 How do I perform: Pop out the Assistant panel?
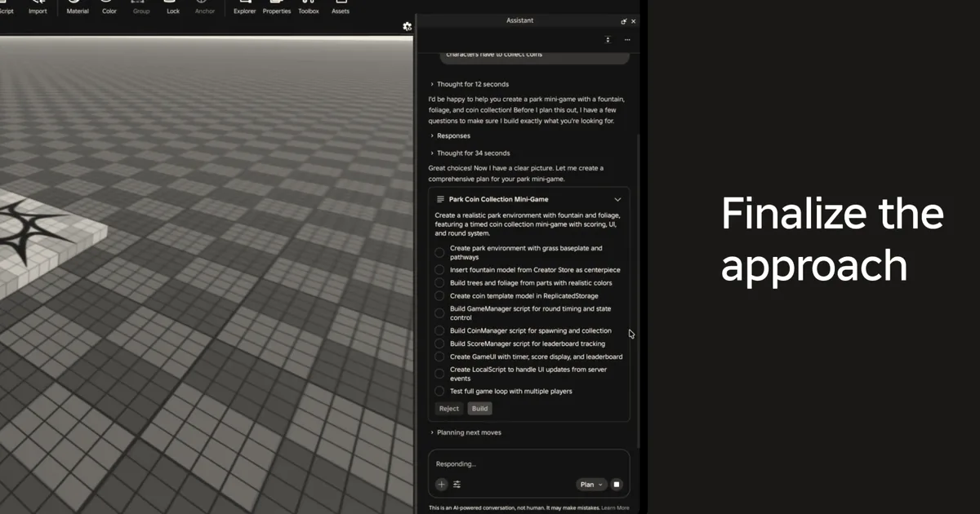point(624,21)
